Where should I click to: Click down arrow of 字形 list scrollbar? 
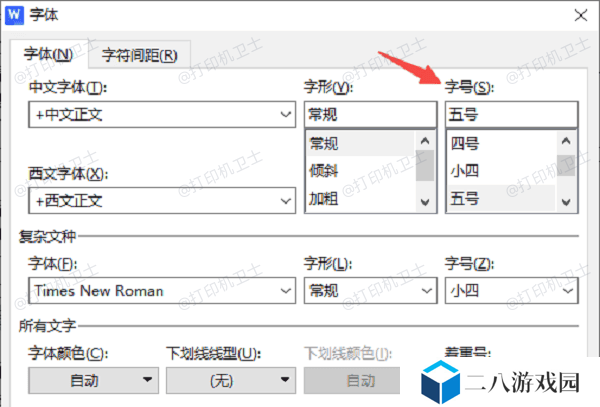425,202
